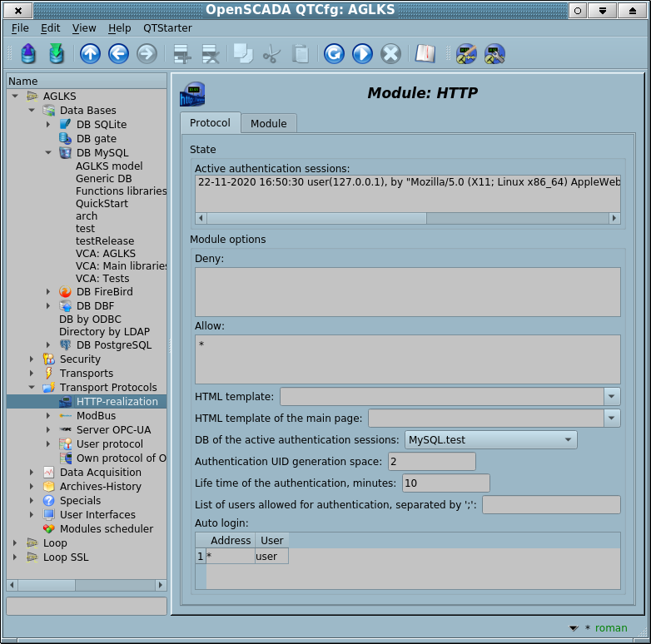
Task: Click the authentication lifetime minutes field
Action: pos(445,483)
